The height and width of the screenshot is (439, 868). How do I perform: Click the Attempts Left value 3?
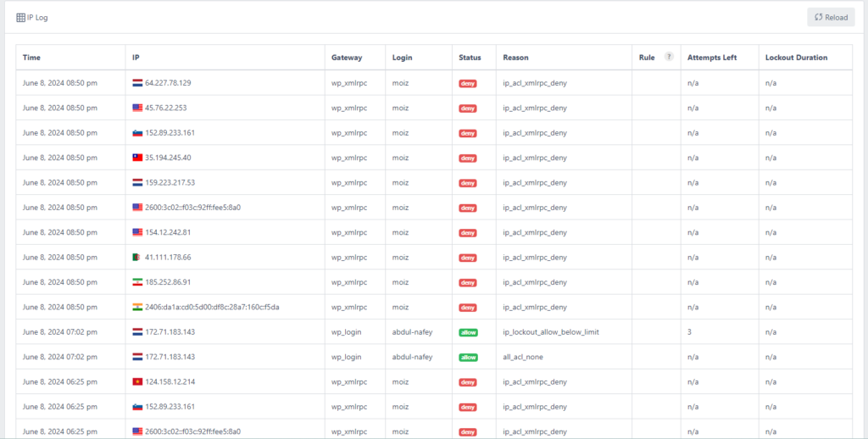click(x=689, y=332)
